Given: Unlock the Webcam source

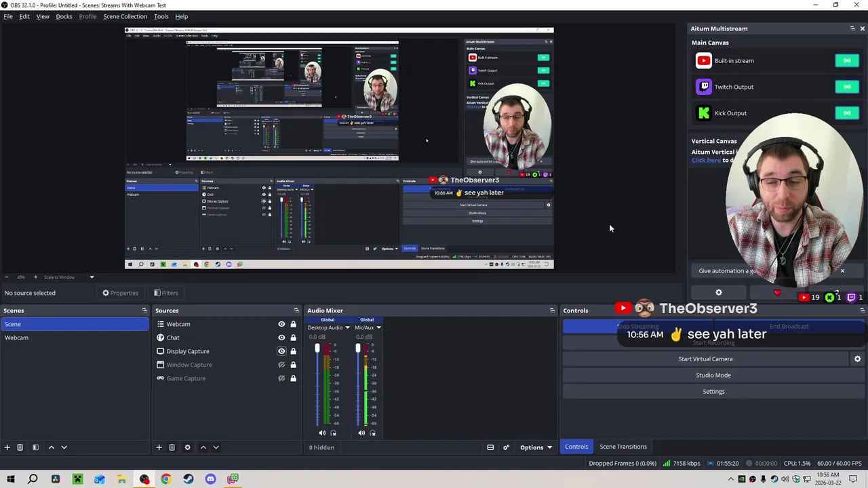Looking at the screenshot, I should click(x=293, y=324).
